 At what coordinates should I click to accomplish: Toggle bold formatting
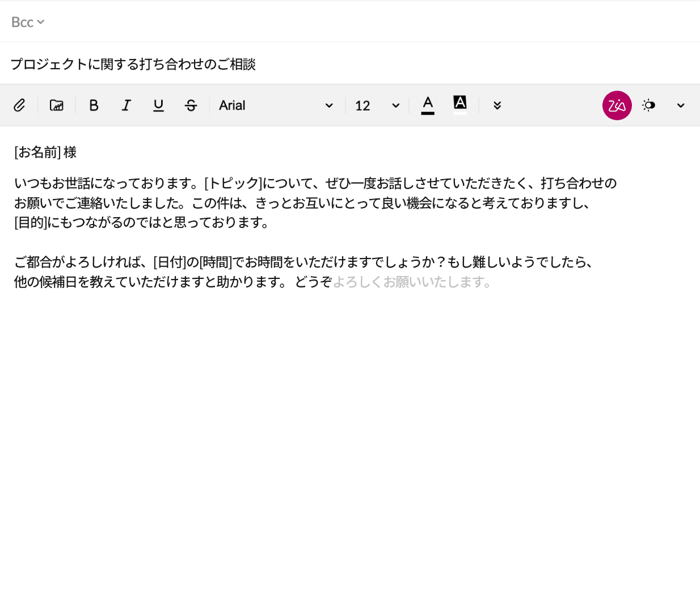(x=94, y=105)
